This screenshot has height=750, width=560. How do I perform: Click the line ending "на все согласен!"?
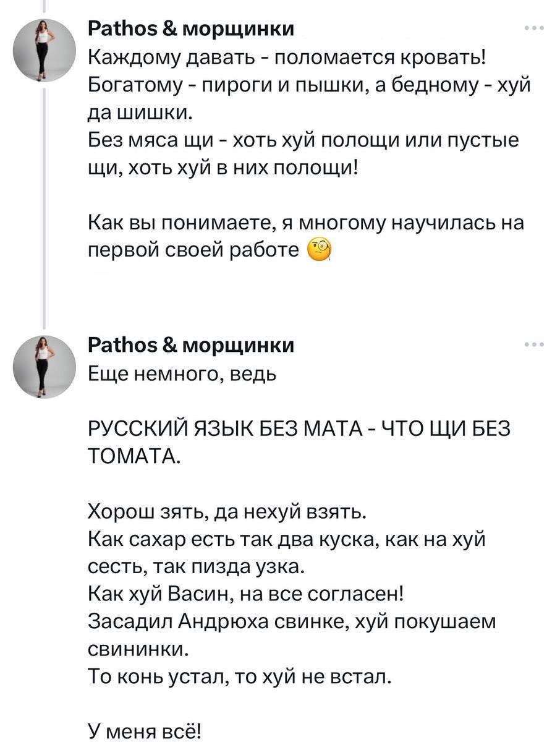tap(245, 595)
